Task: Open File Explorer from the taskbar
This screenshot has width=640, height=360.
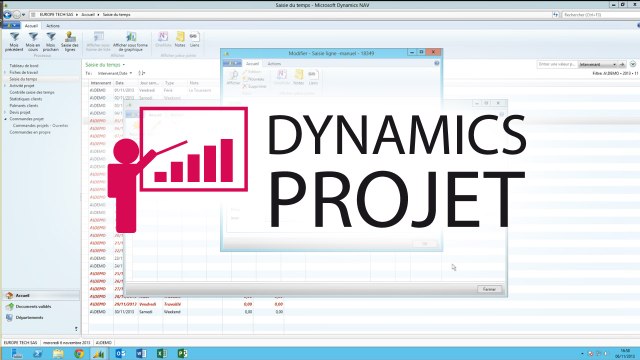Action: point(58,353)
